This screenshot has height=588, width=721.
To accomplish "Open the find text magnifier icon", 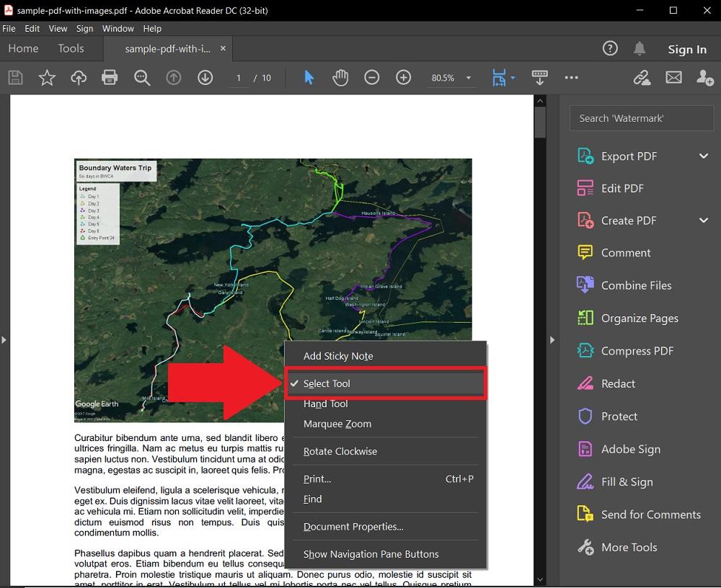I will (141, 78).
